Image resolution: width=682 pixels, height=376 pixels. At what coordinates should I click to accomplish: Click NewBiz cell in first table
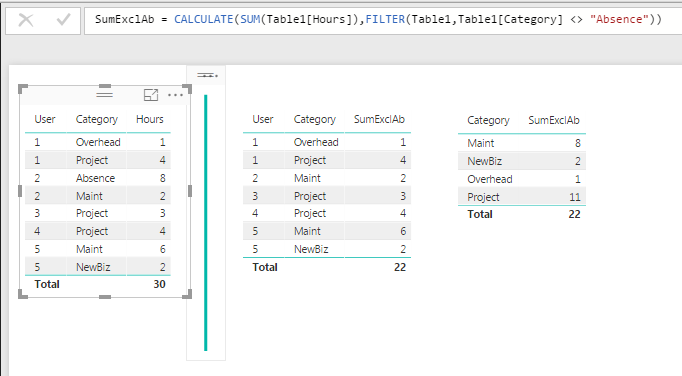[93, 267]
